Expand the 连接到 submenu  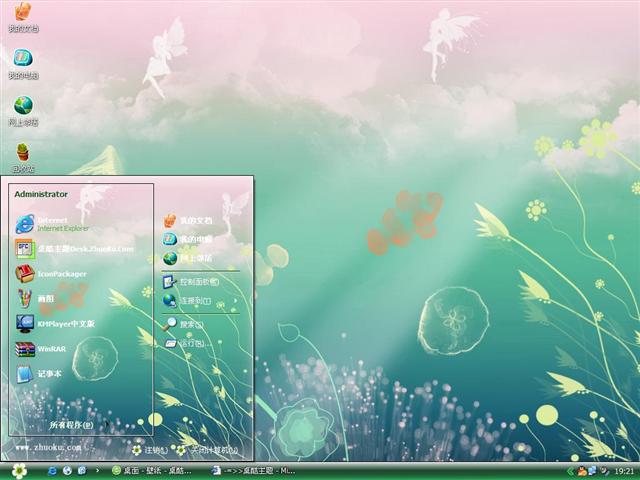pos(200,301)
